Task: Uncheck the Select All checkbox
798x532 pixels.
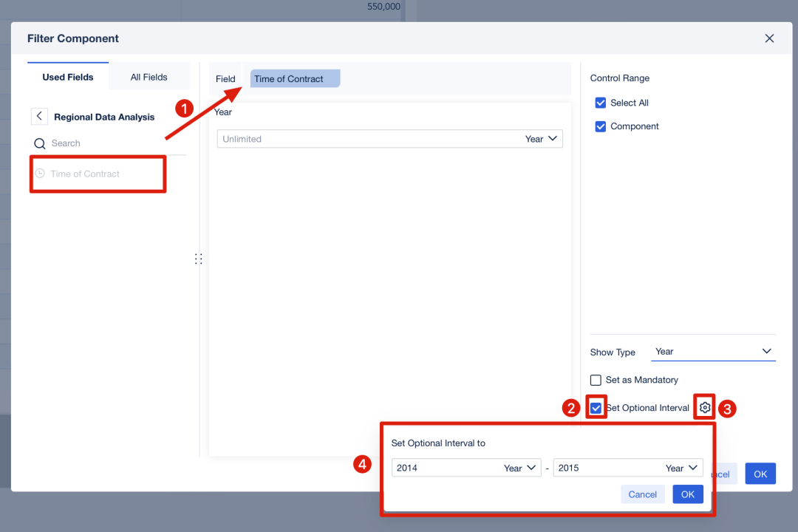Action: (x=601, y=103)
